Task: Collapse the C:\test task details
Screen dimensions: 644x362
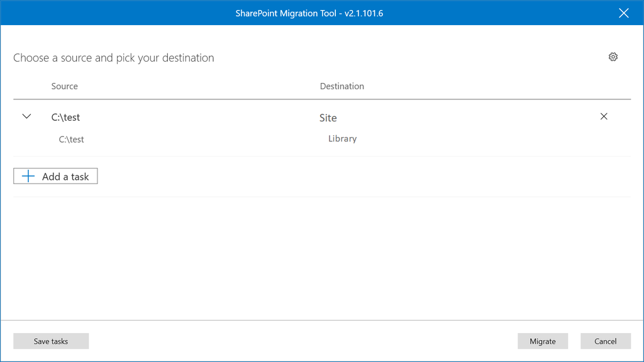Action: 26,116
